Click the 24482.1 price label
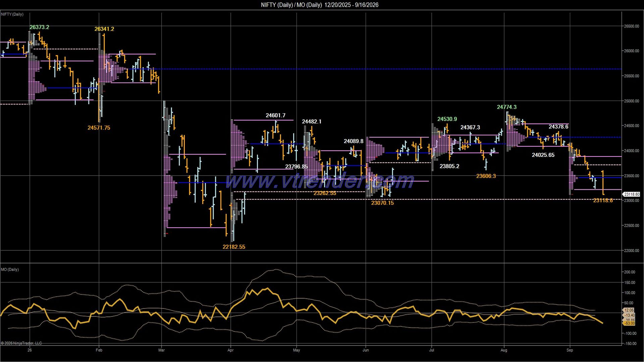Screen dimensions: 644x362 [312, 122]
